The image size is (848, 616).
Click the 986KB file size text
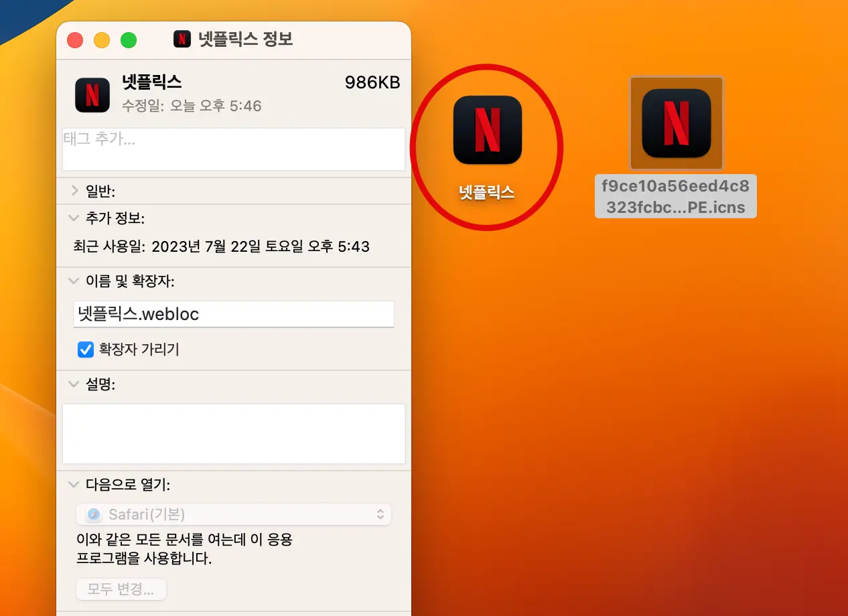point(372,82)
